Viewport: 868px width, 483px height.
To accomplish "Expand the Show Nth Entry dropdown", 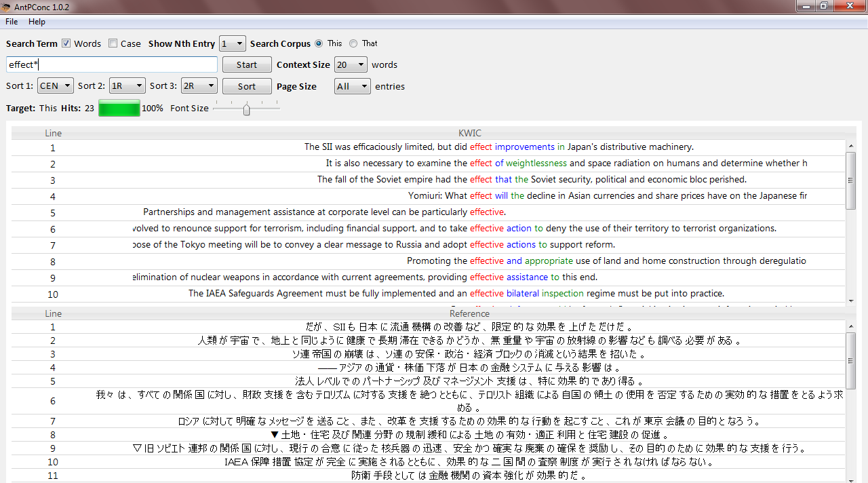I will [x=232, y=43].
